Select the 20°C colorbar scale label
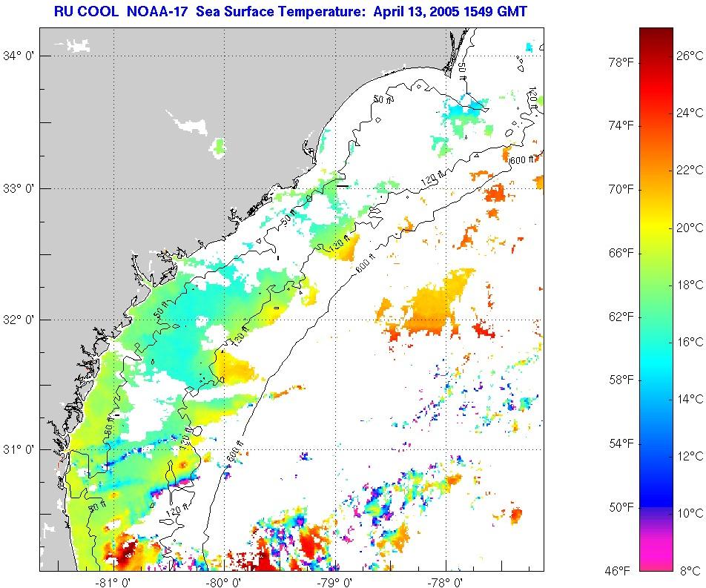The image size is (706, 588). [x=688, y=228]
